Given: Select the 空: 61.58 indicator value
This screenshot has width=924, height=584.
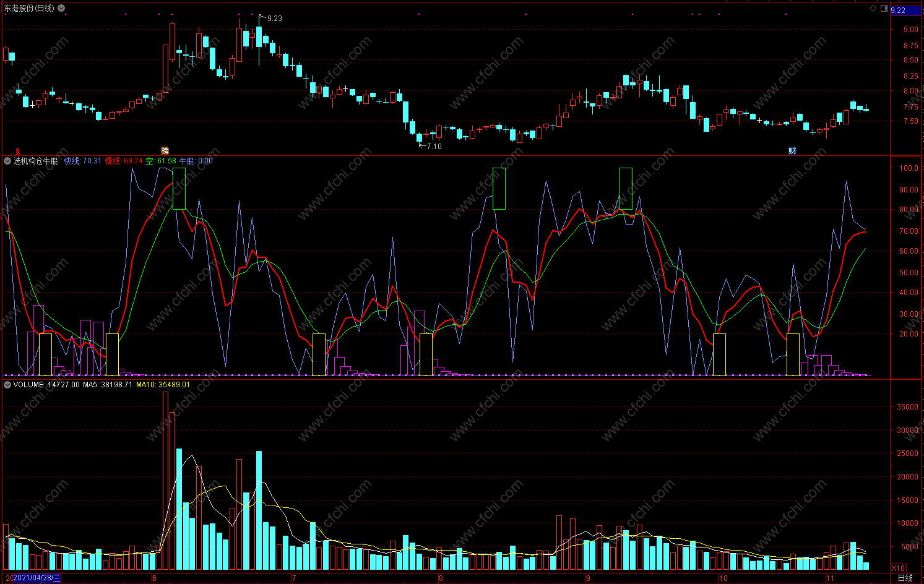Looking at the screenshot, I should (x=161, y=161).
